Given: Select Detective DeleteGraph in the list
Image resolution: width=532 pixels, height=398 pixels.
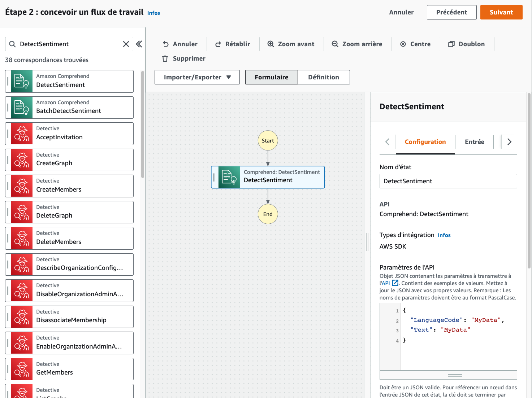Looking at the screenshot, I should coord(69,212).
